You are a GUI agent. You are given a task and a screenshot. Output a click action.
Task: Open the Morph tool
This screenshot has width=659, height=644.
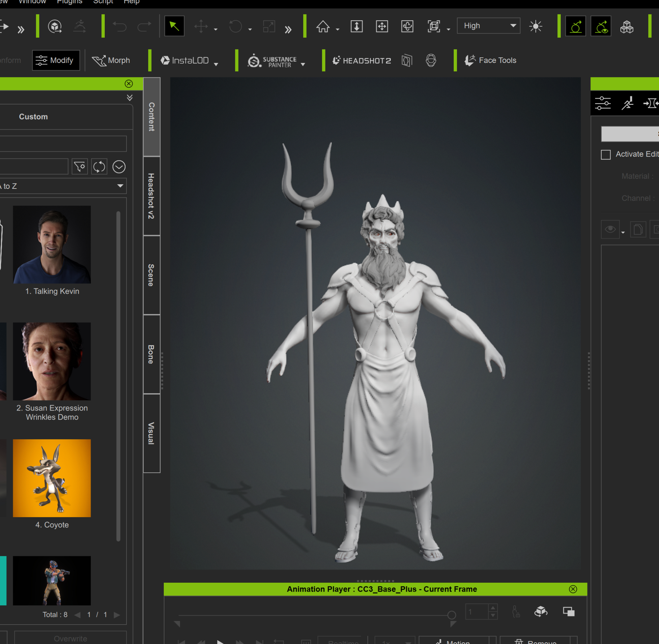tap(111, 60)
